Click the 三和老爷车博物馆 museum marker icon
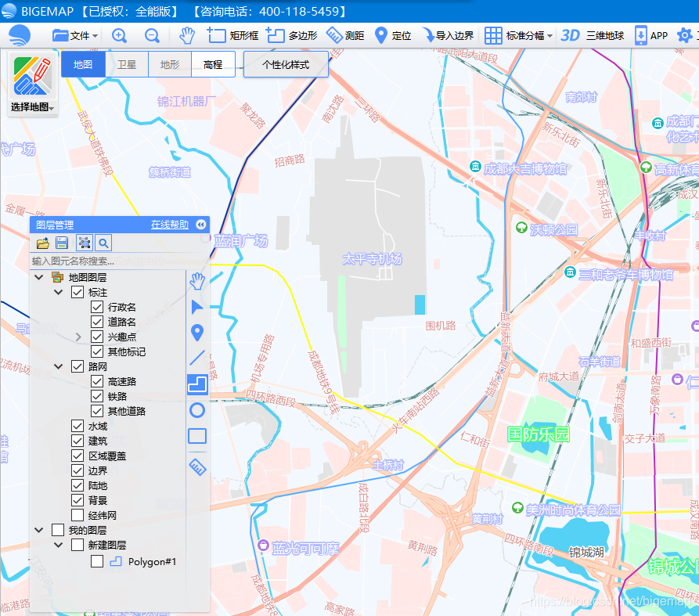 click(x=570, y=272)
